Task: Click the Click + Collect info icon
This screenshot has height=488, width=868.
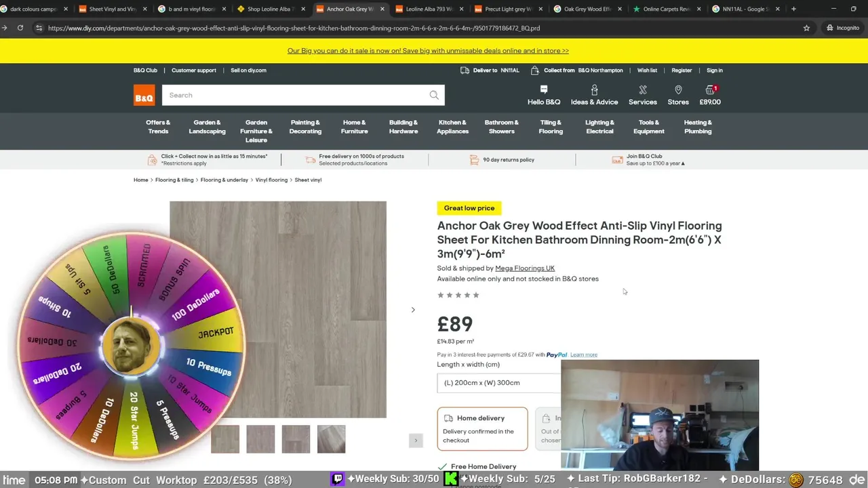Action: 153,160
